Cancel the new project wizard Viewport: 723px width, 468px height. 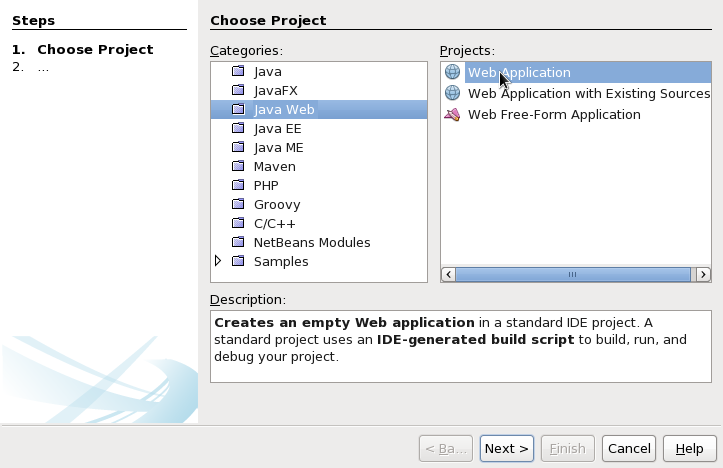pyautogui.click(x=629, y=448)
